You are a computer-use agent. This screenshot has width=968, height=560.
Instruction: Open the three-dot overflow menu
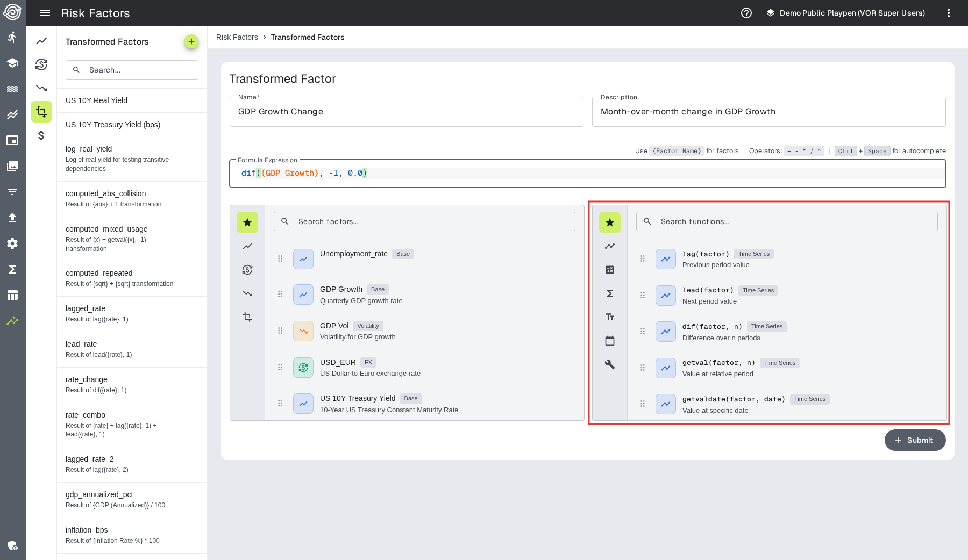(948, 13)
